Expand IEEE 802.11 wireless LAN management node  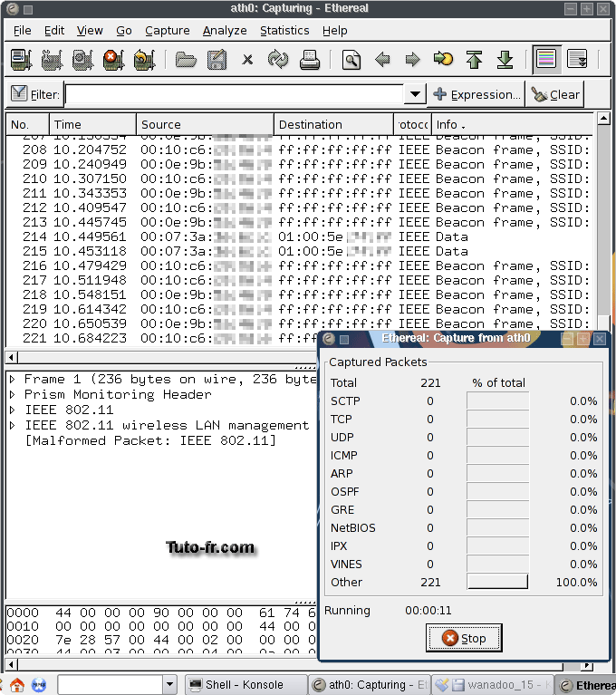(x=13, y=425)
